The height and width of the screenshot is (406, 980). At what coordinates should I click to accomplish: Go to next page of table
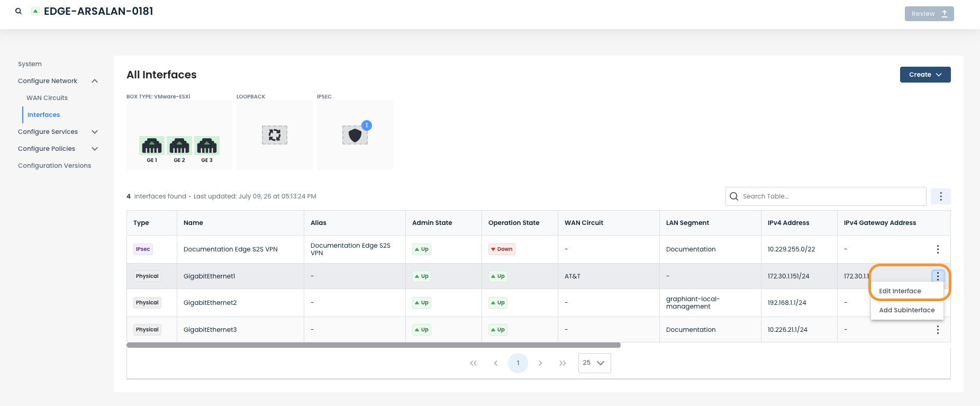540,363
